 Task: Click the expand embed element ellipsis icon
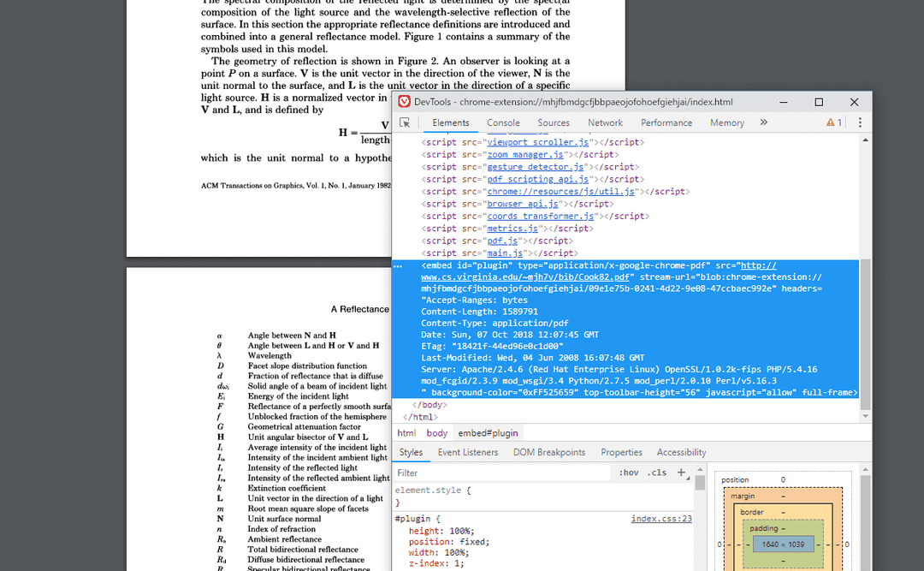[397, 265]
